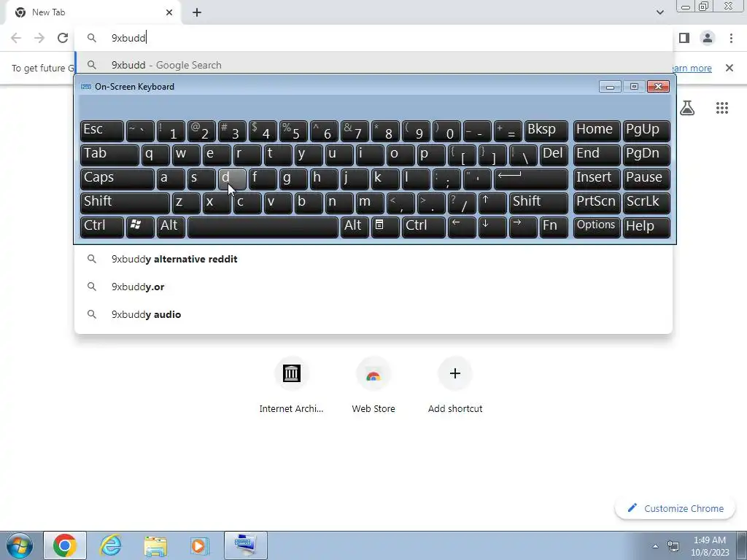
Task: Tap the y key on On-Screen Keyboard
Action: click(309, 155)
